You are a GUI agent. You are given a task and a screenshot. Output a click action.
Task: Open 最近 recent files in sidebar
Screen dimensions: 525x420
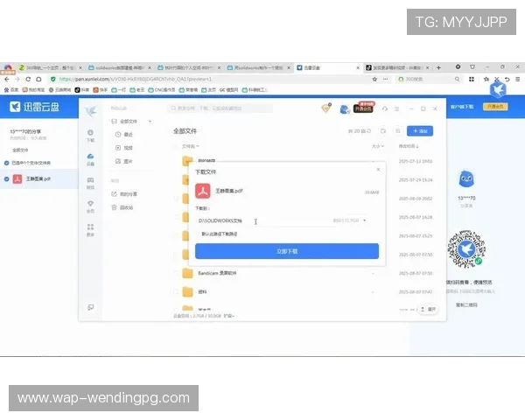[x=128, y=135]
